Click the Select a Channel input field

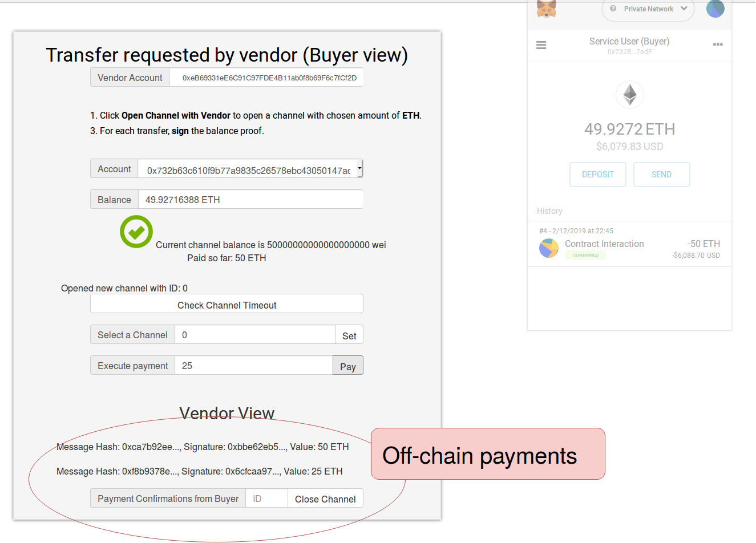[255, 335]
